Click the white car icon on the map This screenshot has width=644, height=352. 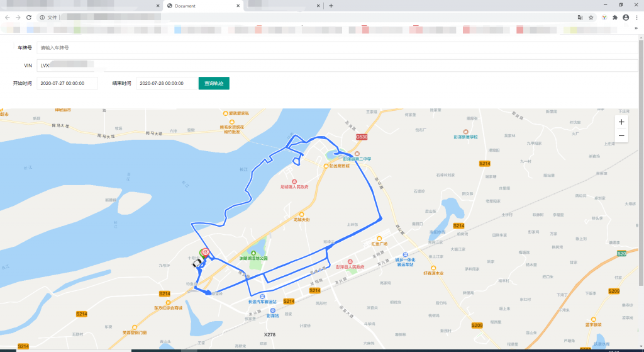point(196,264)
